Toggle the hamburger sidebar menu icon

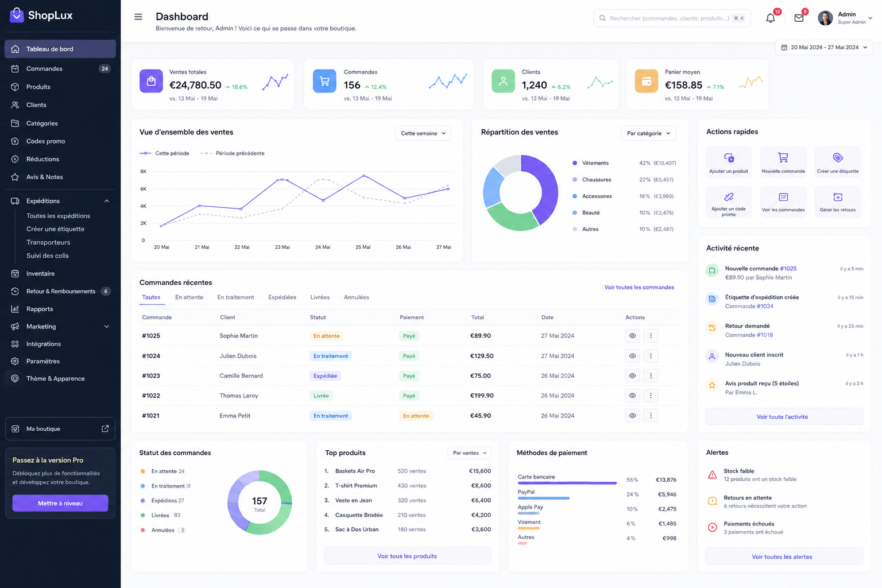pos(138,17)
